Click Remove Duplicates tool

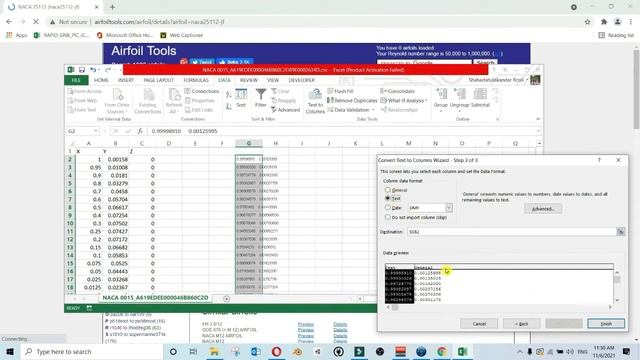[x=352, y=100]
